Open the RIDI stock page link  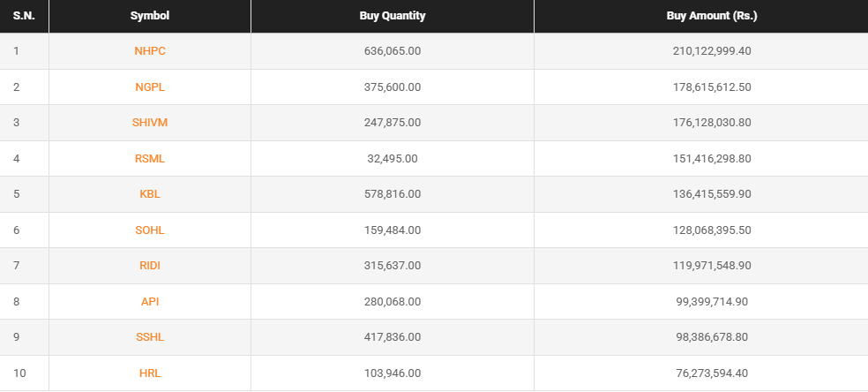pyautogui.click(x=150, y=266)
